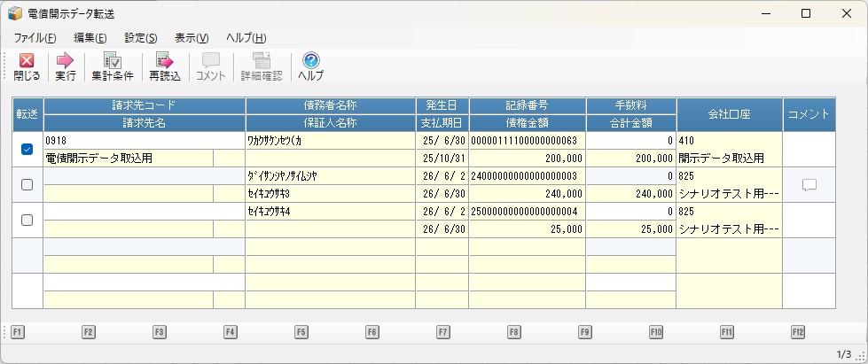Uncheck the transfer checkbox for row 0918
This screenshot has height=364, width=868.
click(x=27, y=150)
